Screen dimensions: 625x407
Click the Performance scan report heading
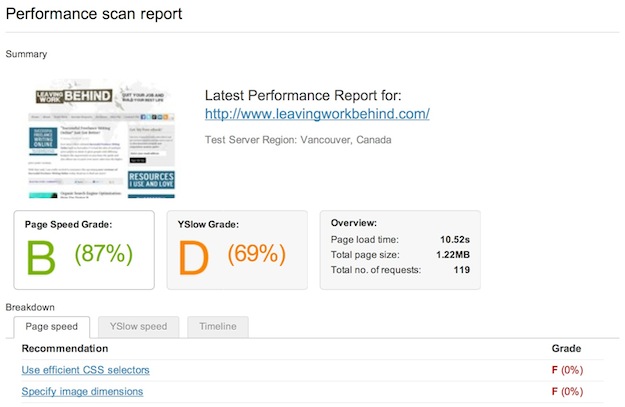[96, 15]
